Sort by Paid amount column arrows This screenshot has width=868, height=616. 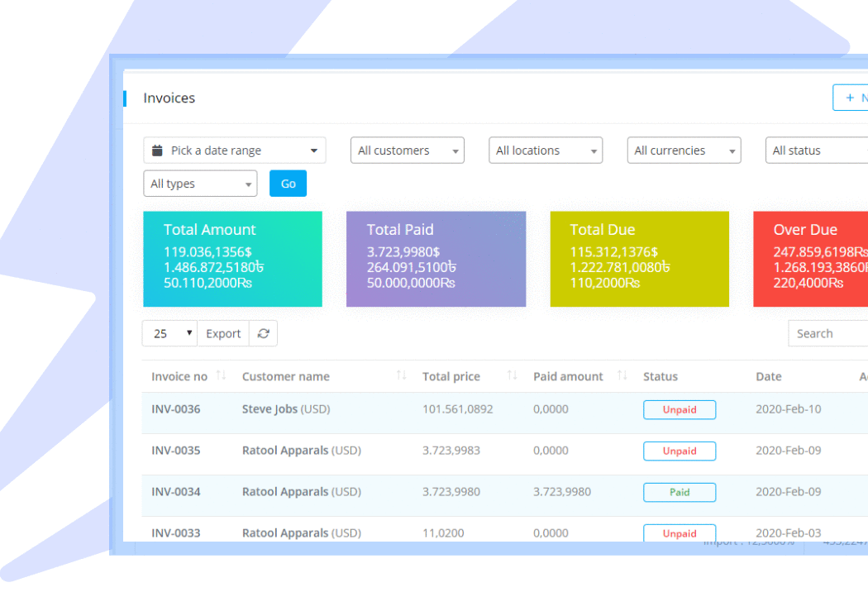[x=622, y=376]
